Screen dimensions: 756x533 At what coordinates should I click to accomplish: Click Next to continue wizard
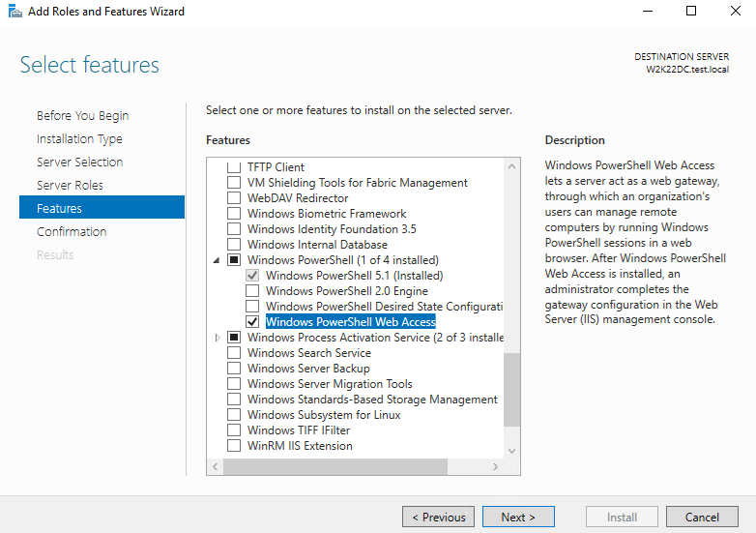click(518, 517)
